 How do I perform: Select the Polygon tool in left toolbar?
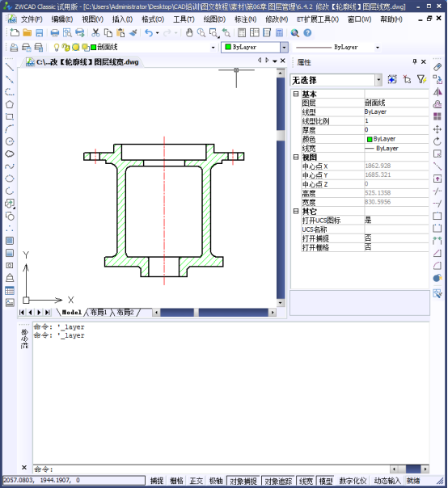(10, 104)
